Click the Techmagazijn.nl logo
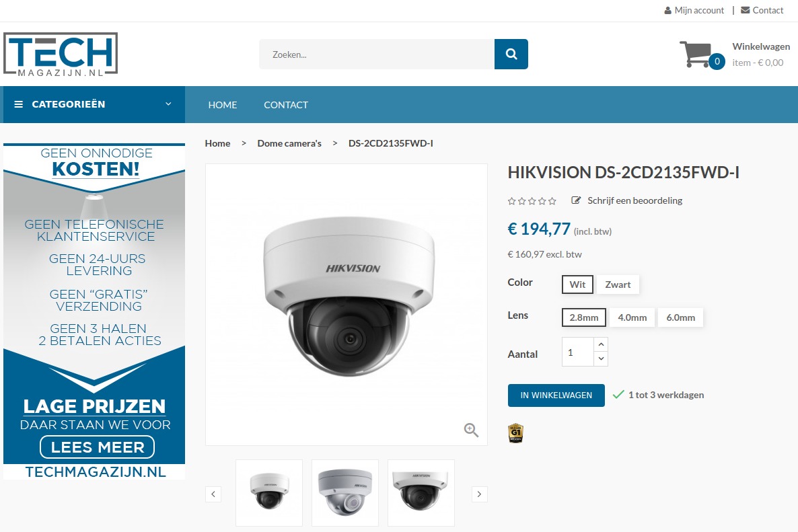 coord(61,54)
